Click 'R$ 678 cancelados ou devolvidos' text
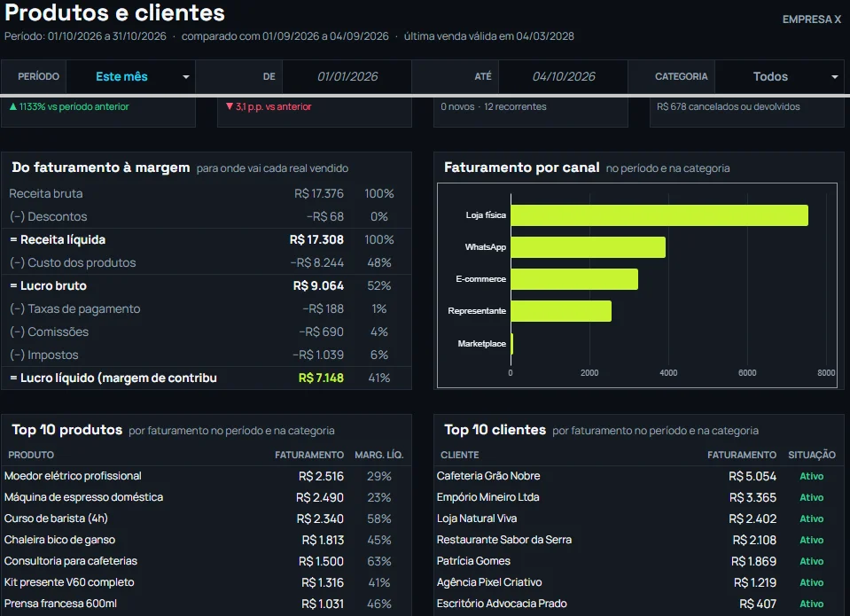Screen dimensions: 850x616 728,107
